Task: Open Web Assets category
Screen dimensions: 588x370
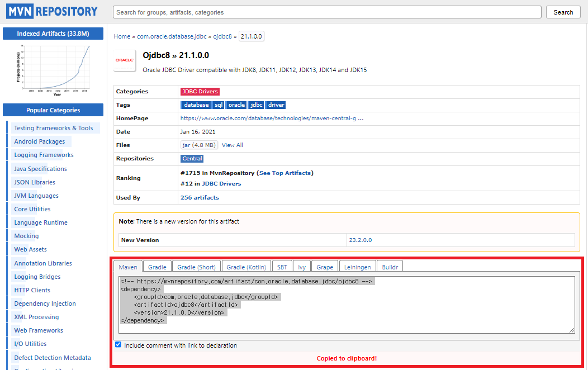Action: coord(30,249)
